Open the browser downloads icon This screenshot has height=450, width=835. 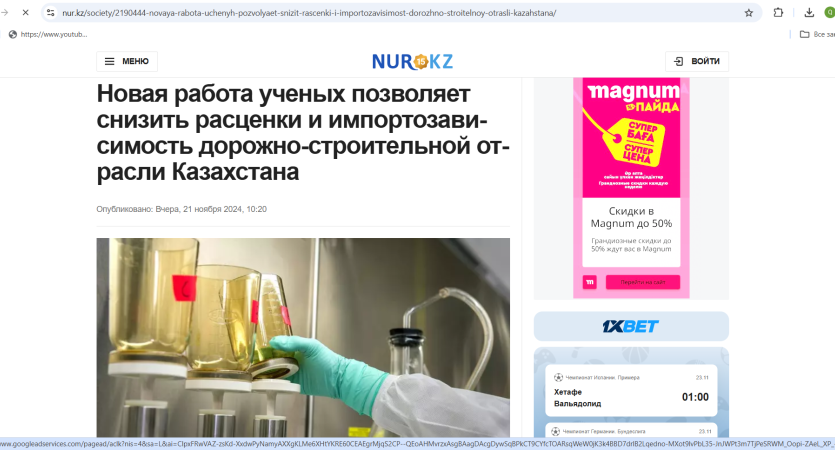[809, 12]
